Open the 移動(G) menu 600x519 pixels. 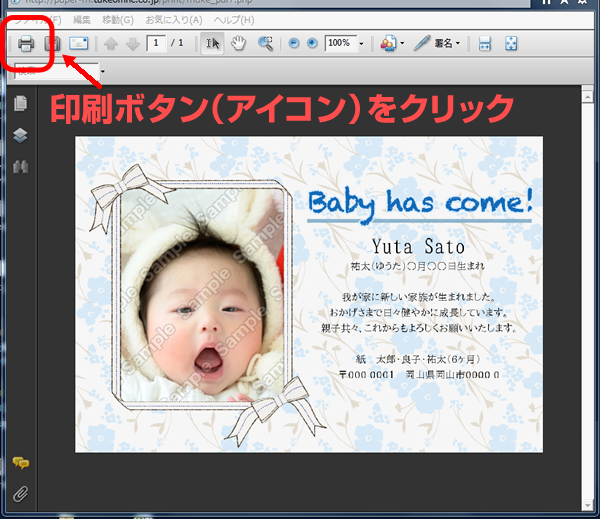coord(118,20)
